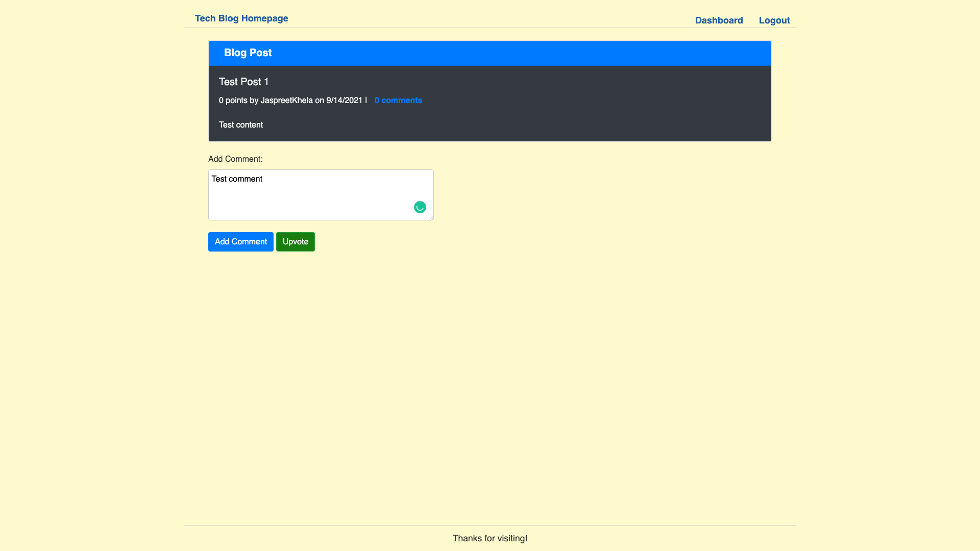This screenshot has width=980, height=551.
Task: Click the Test Post 1 title
Action: (243, 82)
